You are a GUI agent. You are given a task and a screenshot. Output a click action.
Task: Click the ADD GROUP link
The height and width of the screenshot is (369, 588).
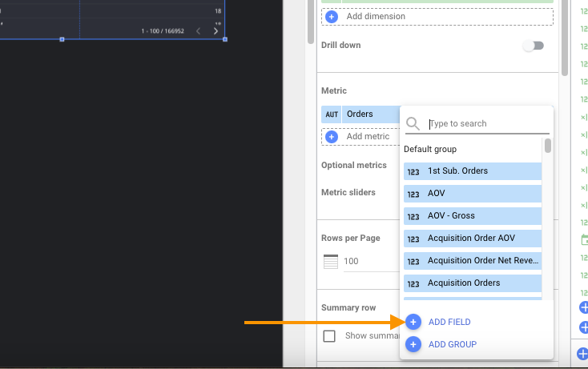click(x=453, y=344)
